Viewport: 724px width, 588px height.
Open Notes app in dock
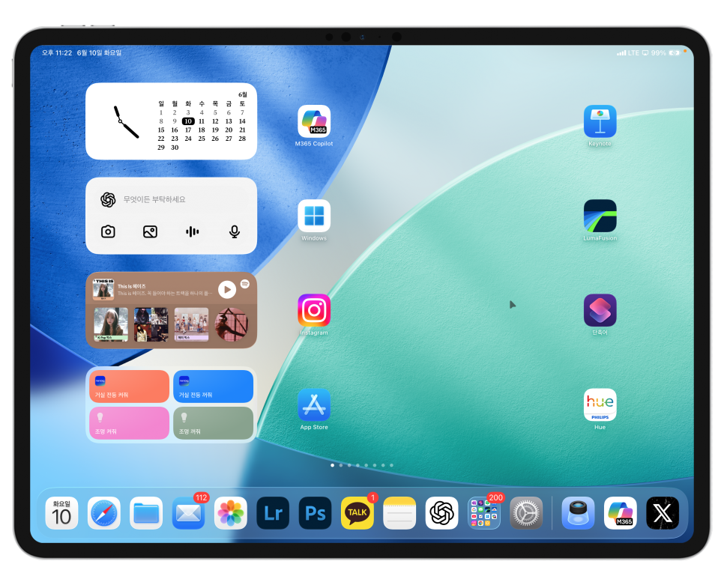tap(399, 513)
